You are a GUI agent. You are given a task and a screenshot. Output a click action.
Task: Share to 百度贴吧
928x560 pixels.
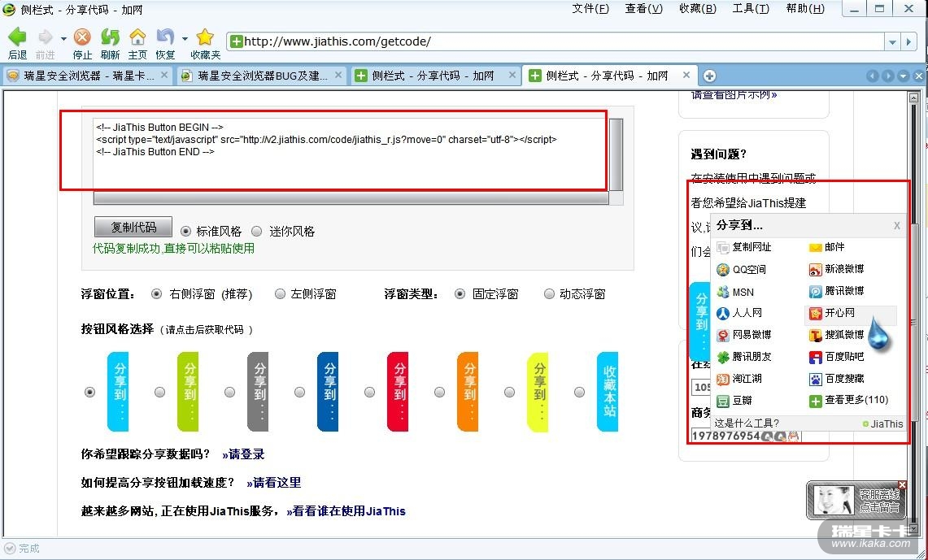[837, 357]
